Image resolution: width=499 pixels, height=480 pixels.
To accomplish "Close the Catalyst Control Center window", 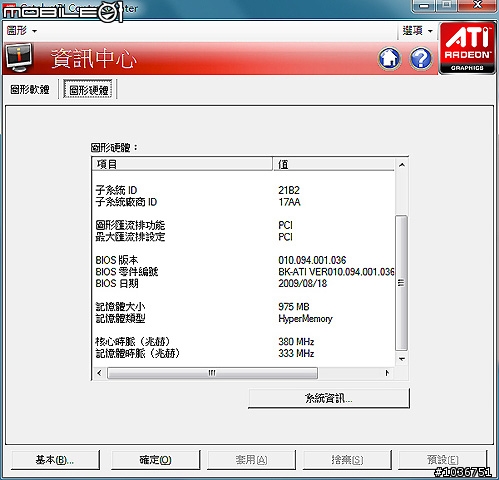I will click(x=477, y=5).
